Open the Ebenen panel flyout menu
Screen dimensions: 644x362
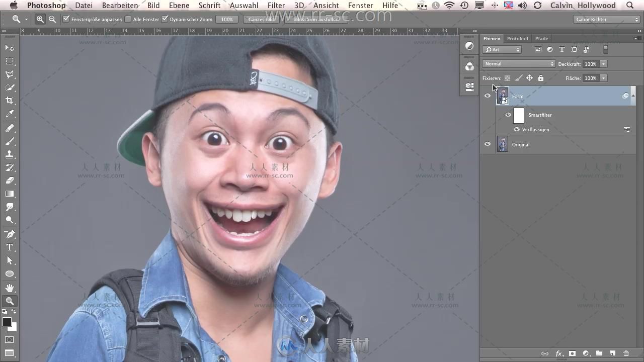pyautogui.click(x=638, y=38)
